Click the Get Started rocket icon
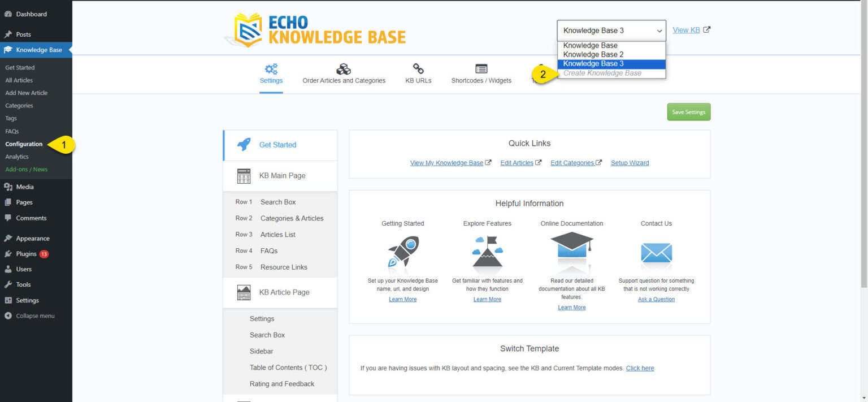Image resolution: width=868 pixels, height=402 pixels. pos(243,145)
